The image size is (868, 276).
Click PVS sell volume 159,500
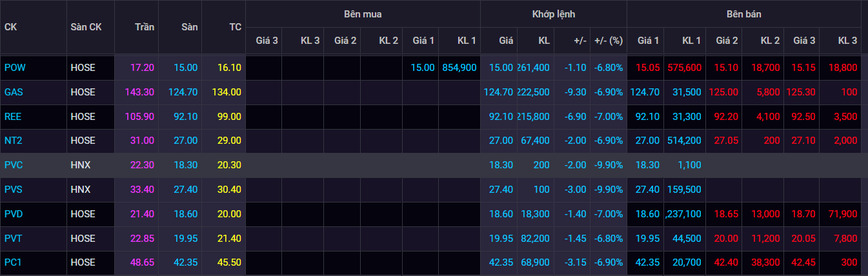[x=684, y=190]
